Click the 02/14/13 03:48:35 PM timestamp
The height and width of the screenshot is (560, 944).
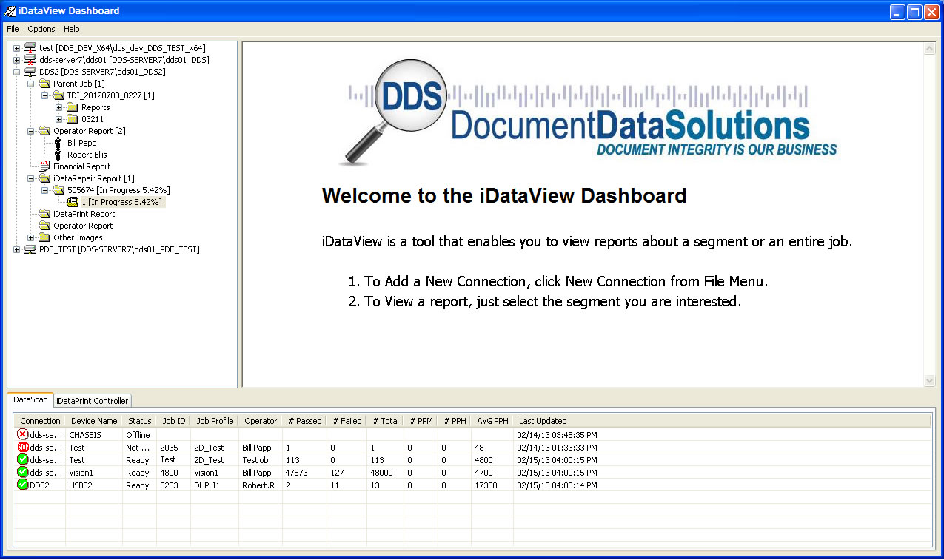click(557, 435)
